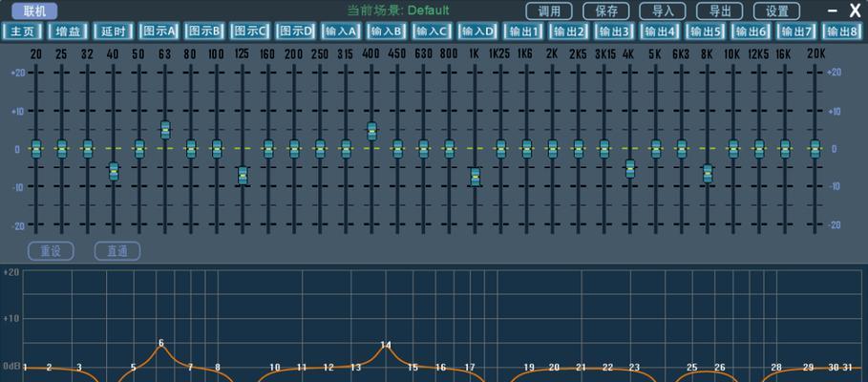
Task: Click the 导入 import button
Action: [663, 11]
